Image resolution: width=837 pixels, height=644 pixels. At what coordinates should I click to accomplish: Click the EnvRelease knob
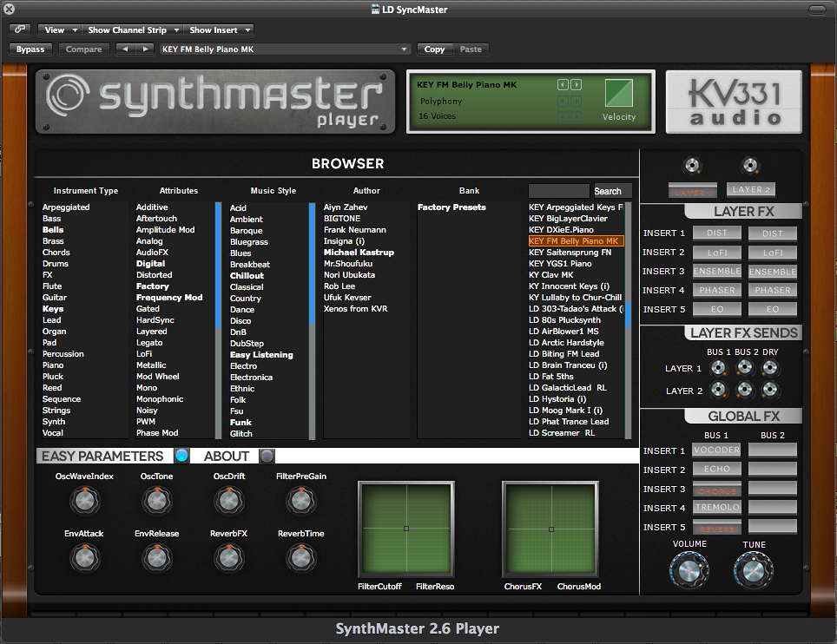point(156,558)
